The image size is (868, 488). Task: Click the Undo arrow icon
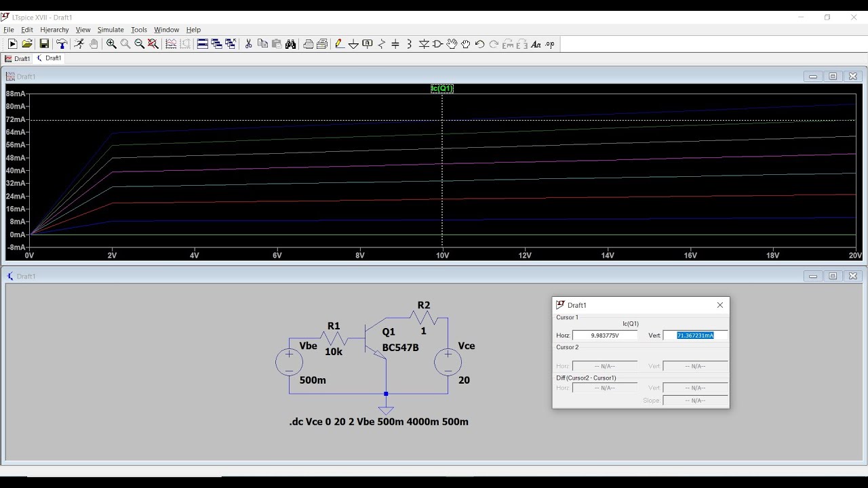[480, 44]
